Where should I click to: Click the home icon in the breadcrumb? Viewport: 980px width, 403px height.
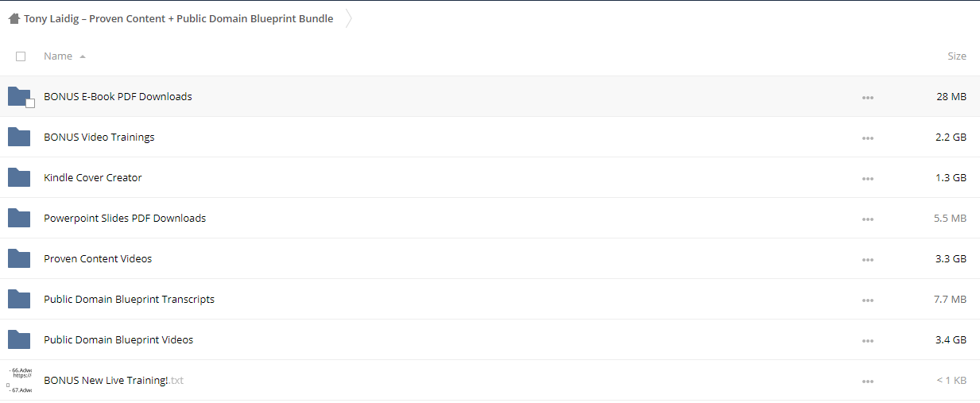click(14, 18)
